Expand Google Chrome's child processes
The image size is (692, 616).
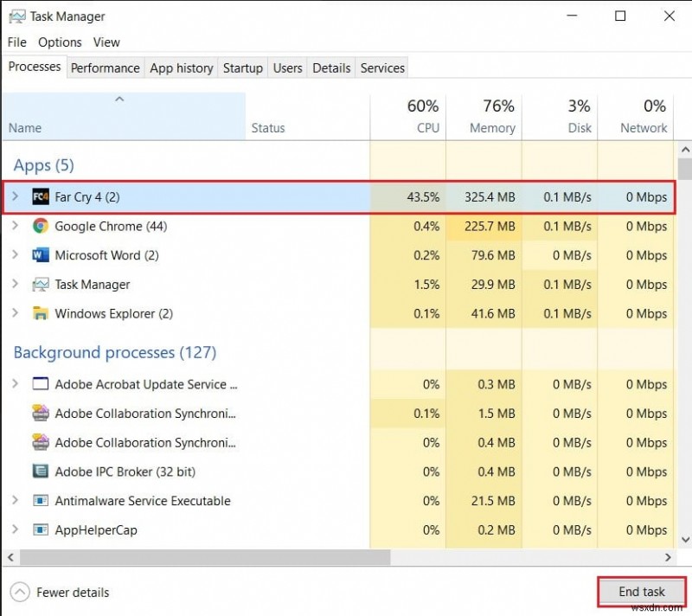tap(15, 226)
